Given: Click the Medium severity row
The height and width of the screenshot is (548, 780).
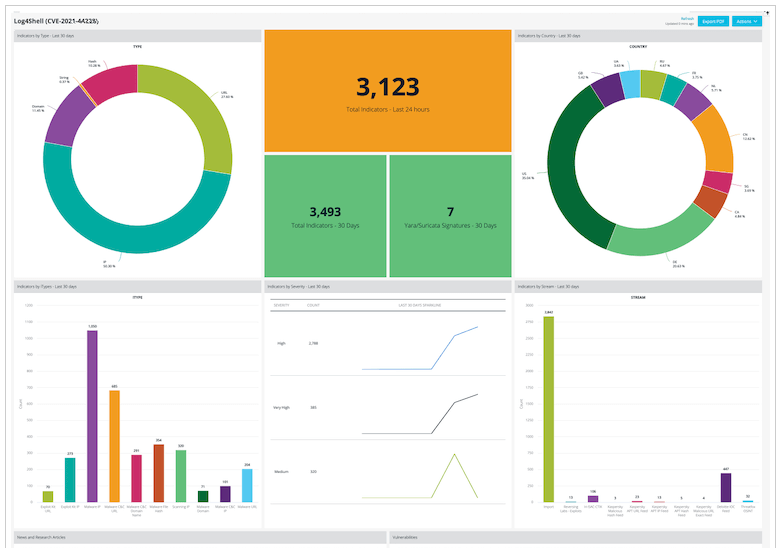Looking at the screenshot, I should pyautogui.click(x=388, y=472).
